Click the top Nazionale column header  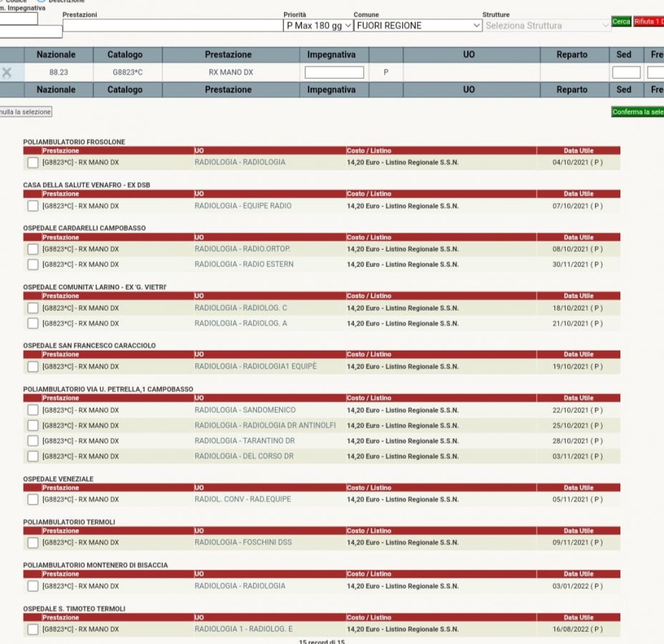[x=56, y=55]
